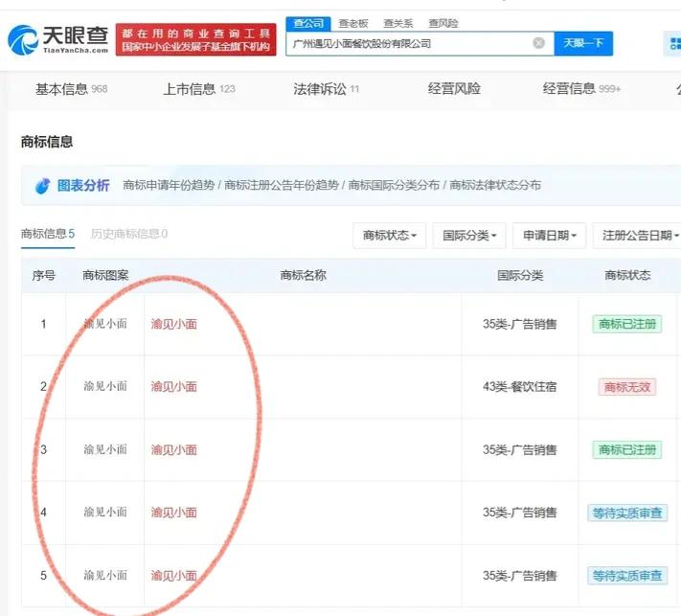Screen dimensions: 681x616
Task: Clear the company search field
Action: coord(538,43)
